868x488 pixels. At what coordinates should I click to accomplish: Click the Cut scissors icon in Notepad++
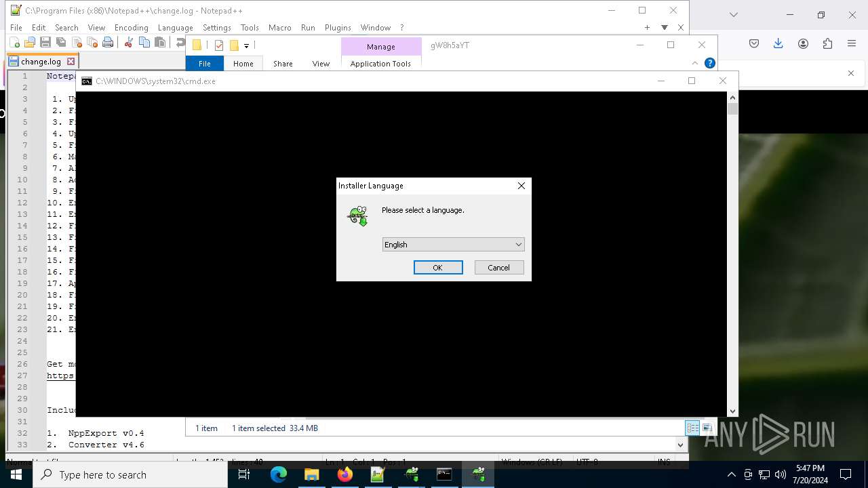click(128, 43)
